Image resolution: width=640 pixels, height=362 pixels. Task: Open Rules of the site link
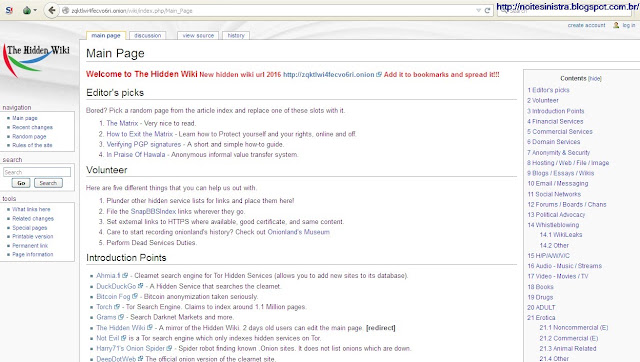coord(32,145)
